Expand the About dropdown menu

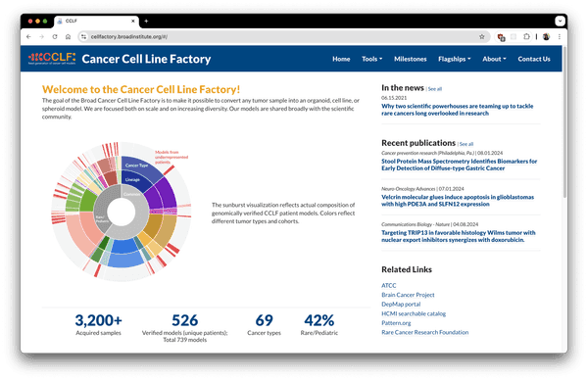click(x=494, y=59)
